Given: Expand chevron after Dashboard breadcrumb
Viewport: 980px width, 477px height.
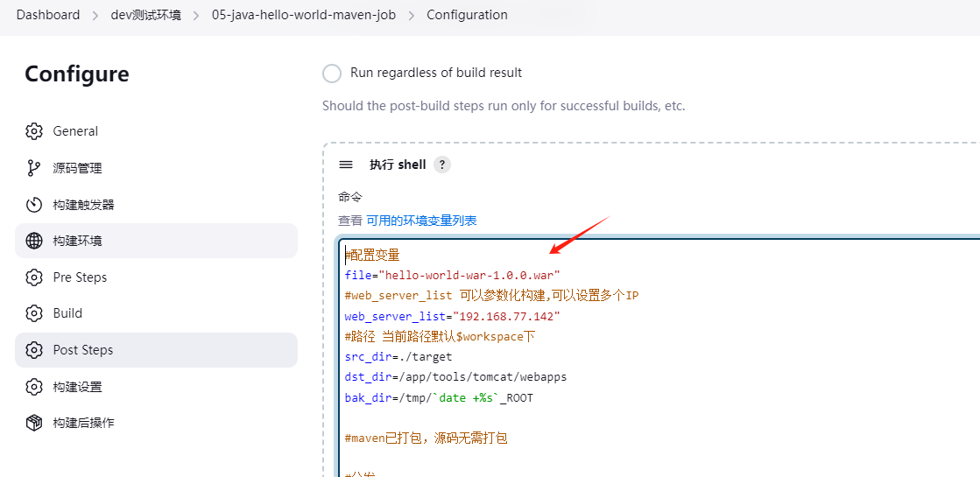Looking at the screenshot, I should click(95, 15).
